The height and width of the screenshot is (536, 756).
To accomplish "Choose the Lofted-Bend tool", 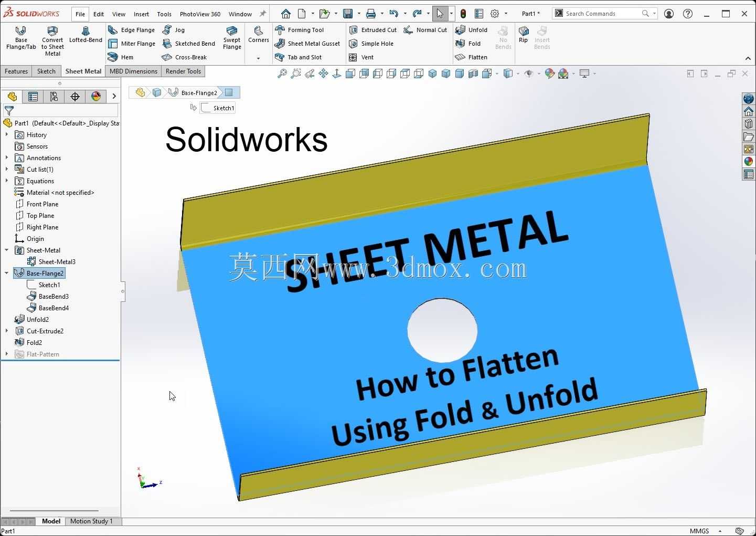I will [x=86, y=35].
